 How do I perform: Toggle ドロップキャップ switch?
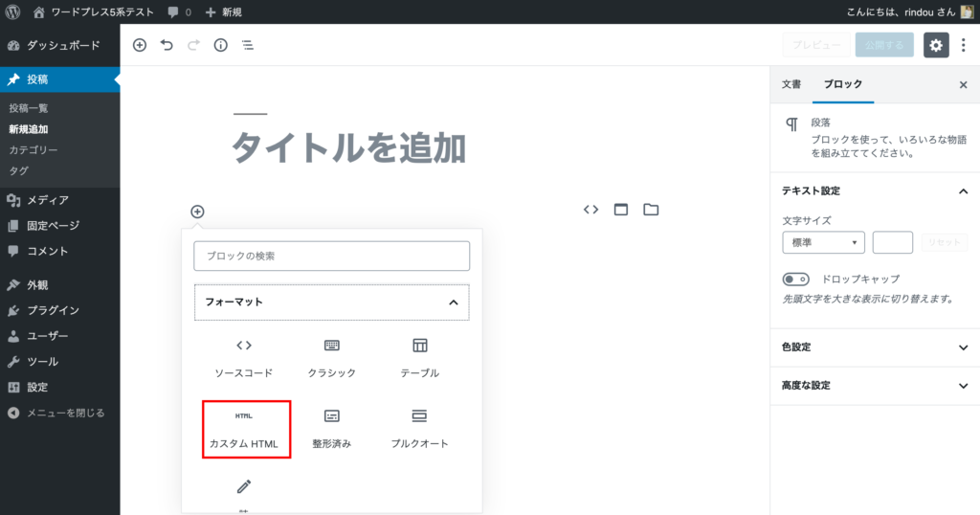[795, 280]
